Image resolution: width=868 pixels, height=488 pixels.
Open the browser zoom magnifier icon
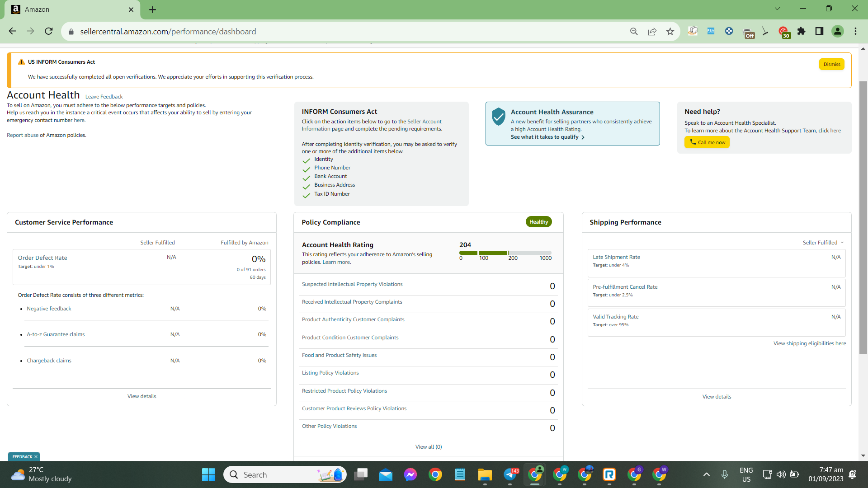(634, 31)
